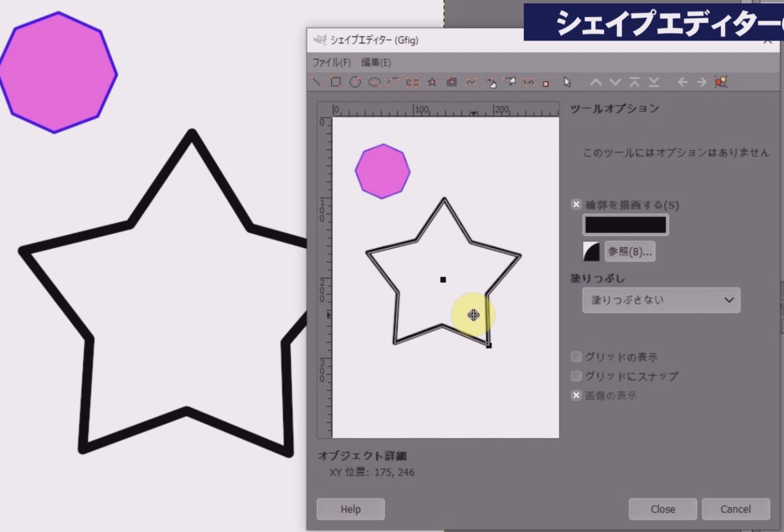This screenshot has width=784, height=532.
Task: Click the このツールにはオプションはありません message
Action: coord(676,152)
